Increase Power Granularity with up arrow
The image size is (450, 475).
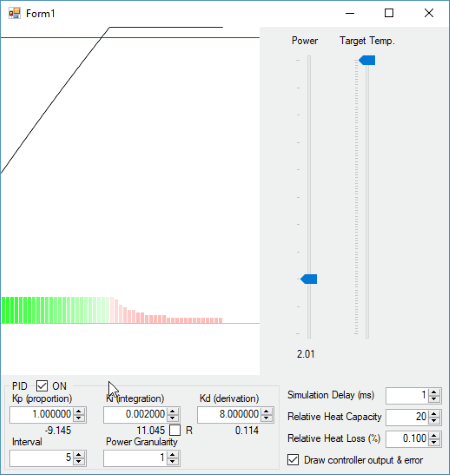(173, 455)
